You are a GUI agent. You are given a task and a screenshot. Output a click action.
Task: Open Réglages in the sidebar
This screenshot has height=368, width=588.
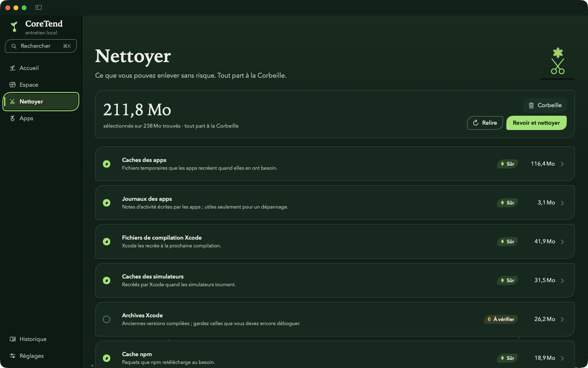[41, 356]
